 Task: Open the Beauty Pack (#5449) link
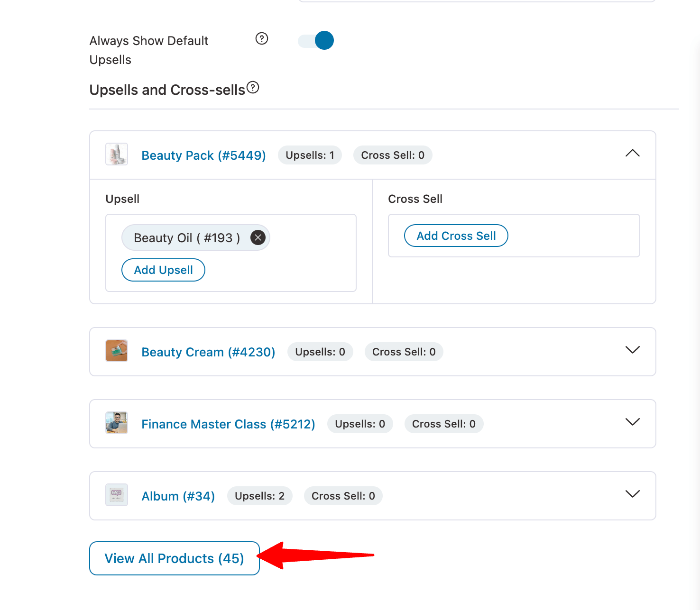click(x=203, y=155)
